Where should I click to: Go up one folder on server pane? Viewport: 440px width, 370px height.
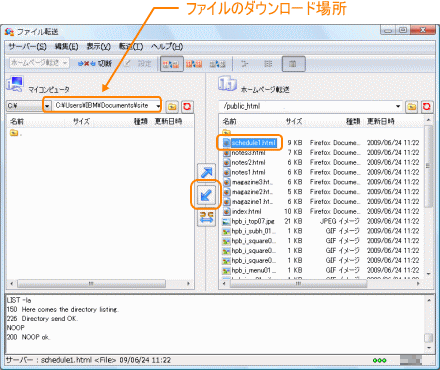(412, 107)
